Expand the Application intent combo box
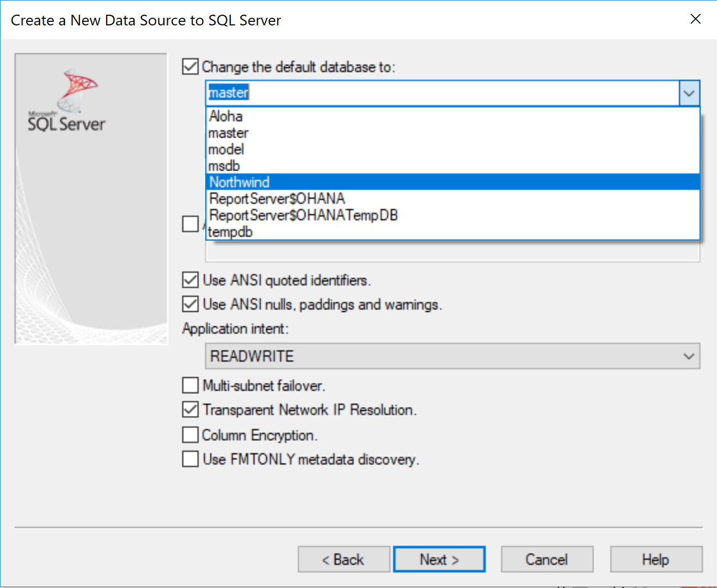The image size is (717, 588). click(690, 356)
